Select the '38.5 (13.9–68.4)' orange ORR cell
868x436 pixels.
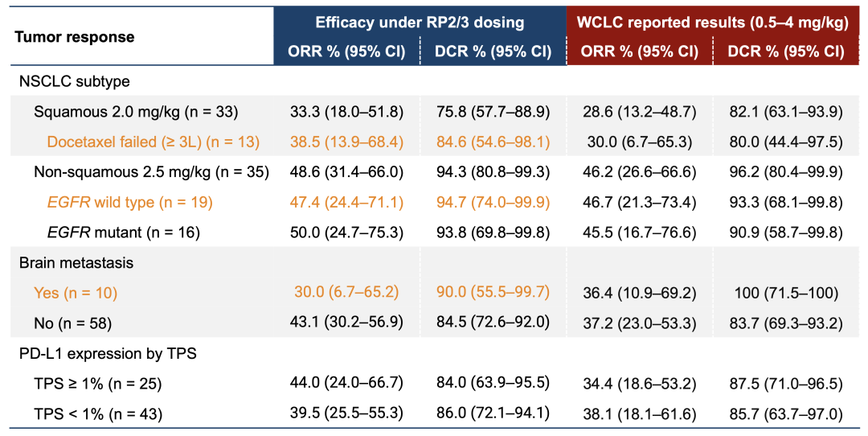coord(346,142)
